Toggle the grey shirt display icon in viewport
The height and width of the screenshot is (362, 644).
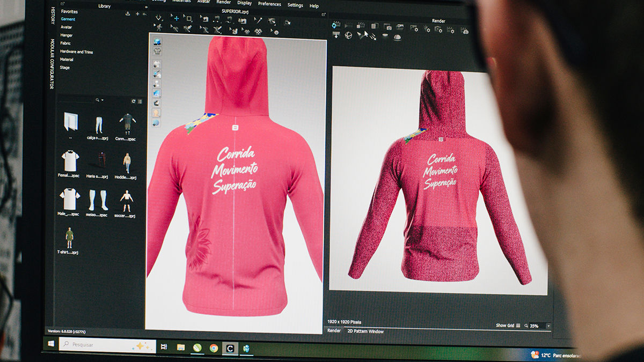[157, 51]
